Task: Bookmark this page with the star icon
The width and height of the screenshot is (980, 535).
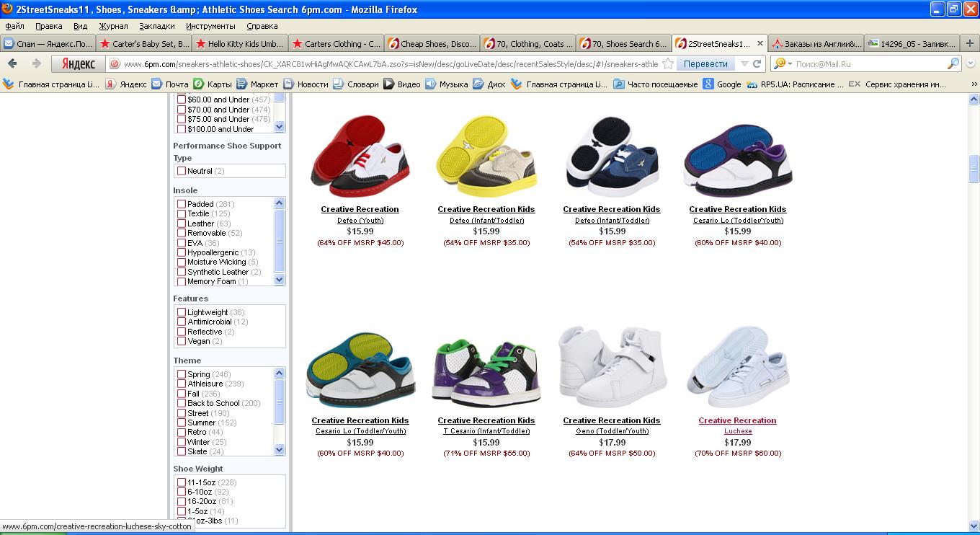Action: point(668,63)
